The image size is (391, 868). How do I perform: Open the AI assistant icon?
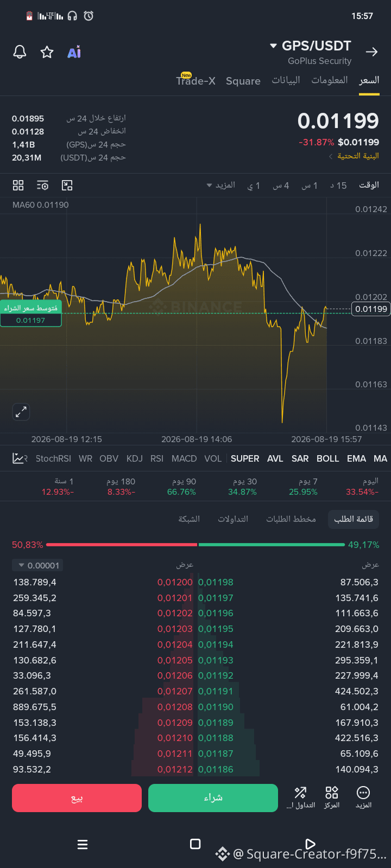pos(74,52)
